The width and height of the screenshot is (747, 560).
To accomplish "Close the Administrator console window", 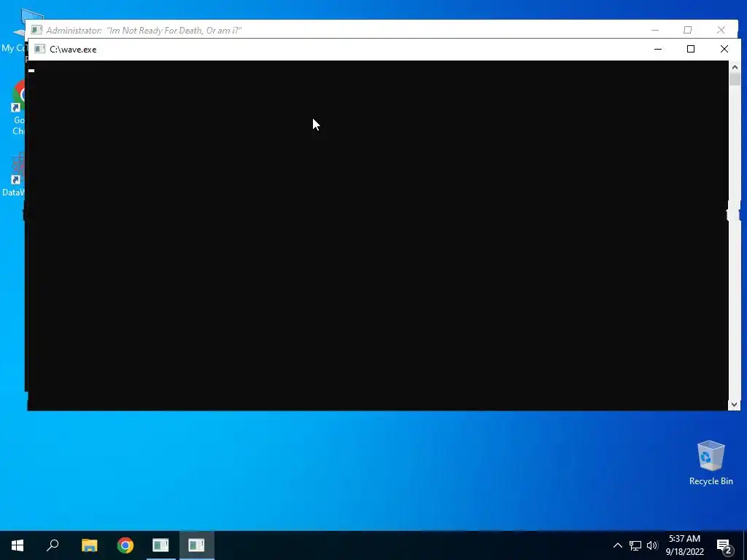I will click(x=721, y=30).
